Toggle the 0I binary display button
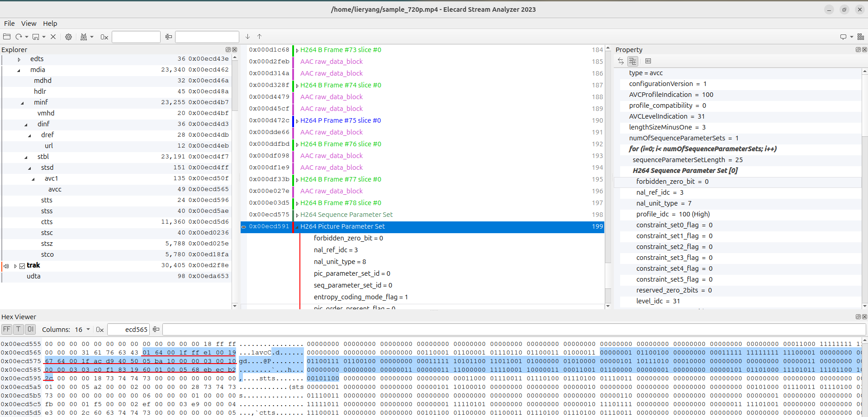The image size is (868, 417). coord(30,329)
